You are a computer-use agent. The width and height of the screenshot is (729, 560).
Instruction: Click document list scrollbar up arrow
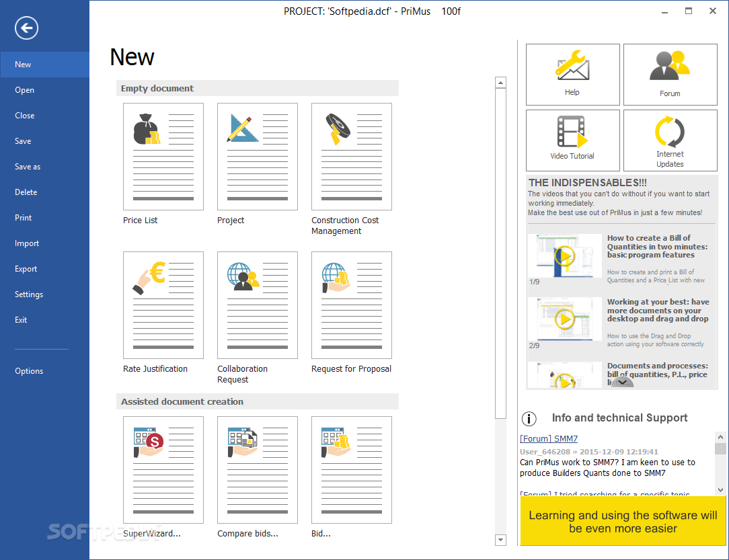click(x=501, y=83)
